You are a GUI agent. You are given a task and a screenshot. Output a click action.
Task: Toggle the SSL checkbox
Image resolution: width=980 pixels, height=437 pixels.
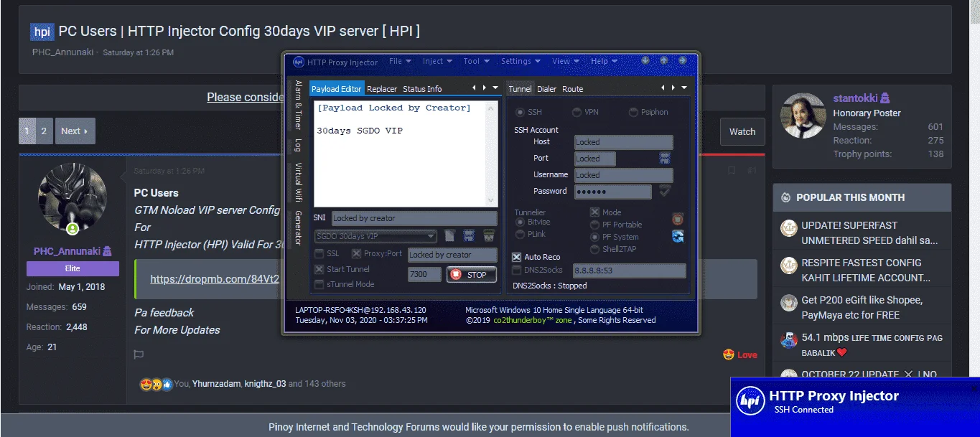(x=319, y=254)
